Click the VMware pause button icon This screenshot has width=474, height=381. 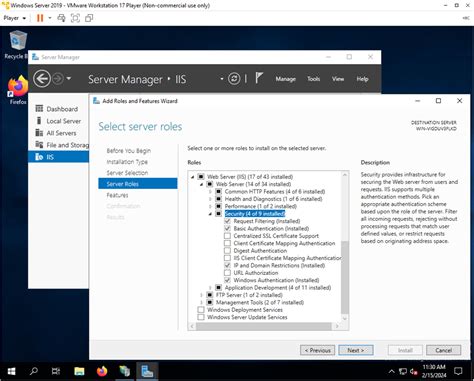40,18
